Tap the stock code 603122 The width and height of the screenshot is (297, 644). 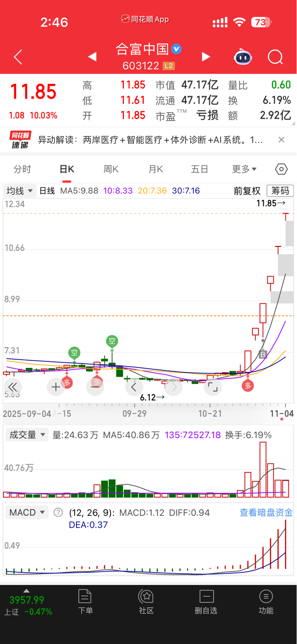tap(141, 66)
